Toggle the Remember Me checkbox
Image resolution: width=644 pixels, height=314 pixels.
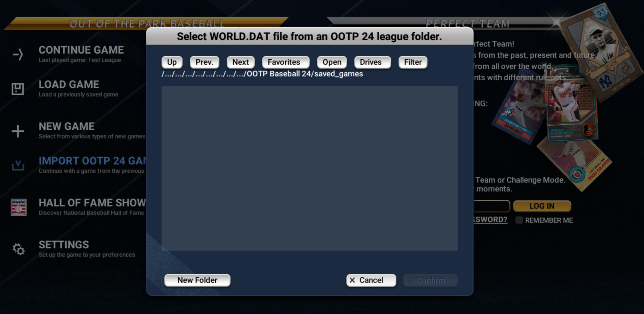pyautogui.click(x=519, y=220)
